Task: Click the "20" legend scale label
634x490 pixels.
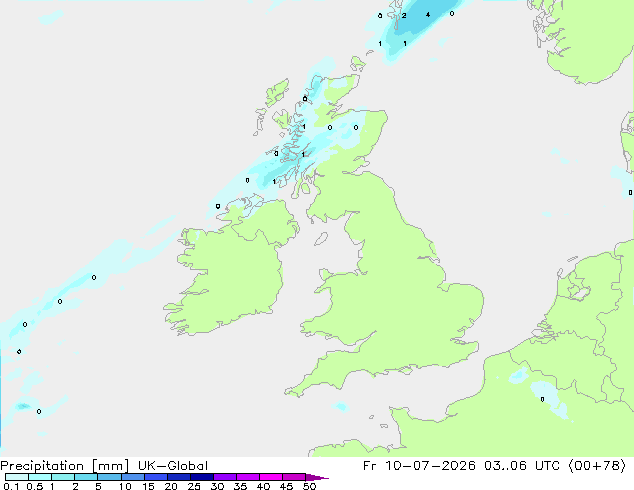Action: [171, 486]
